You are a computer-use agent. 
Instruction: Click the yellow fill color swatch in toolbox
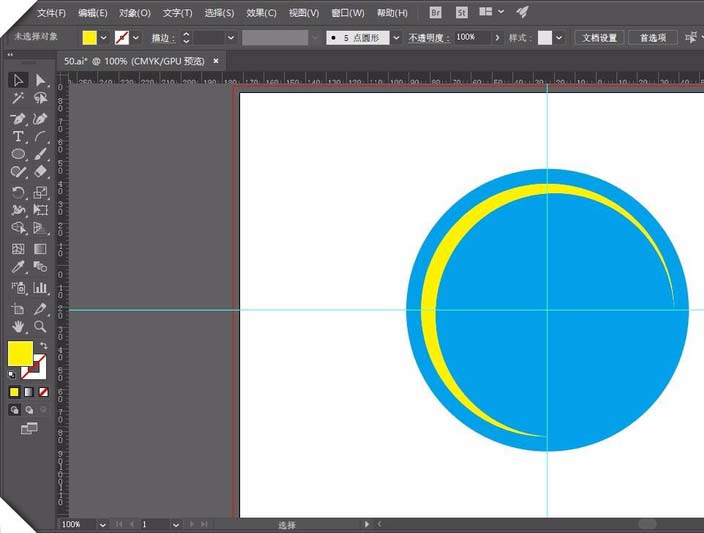20,353
